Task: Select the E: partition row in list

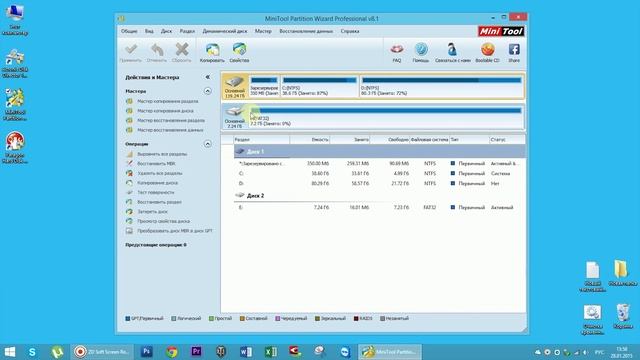Action: point(380,208)
